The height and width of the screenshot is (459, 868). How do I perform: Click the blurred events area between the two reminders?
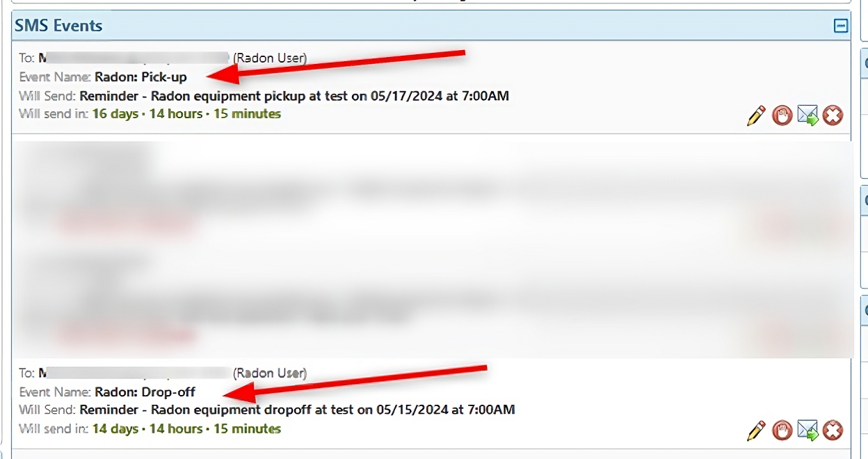(x=433, y=248)
